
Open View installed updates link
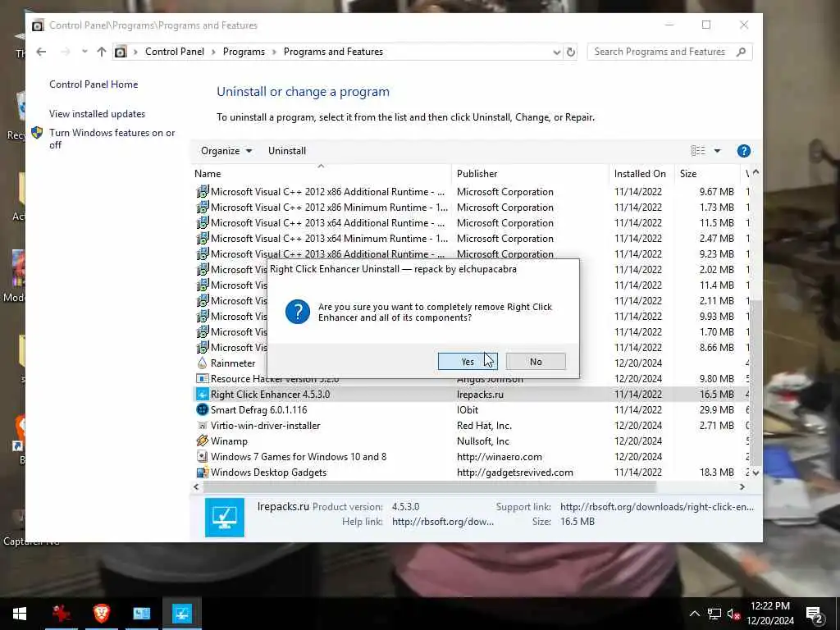(97, 114)
